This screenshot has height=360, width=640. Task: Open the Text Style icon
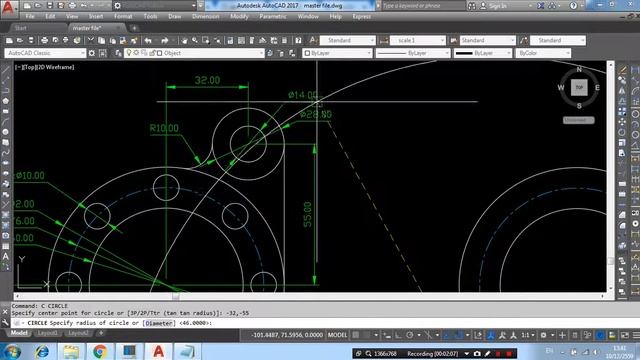pyautogui.click(x=313, y=40)
